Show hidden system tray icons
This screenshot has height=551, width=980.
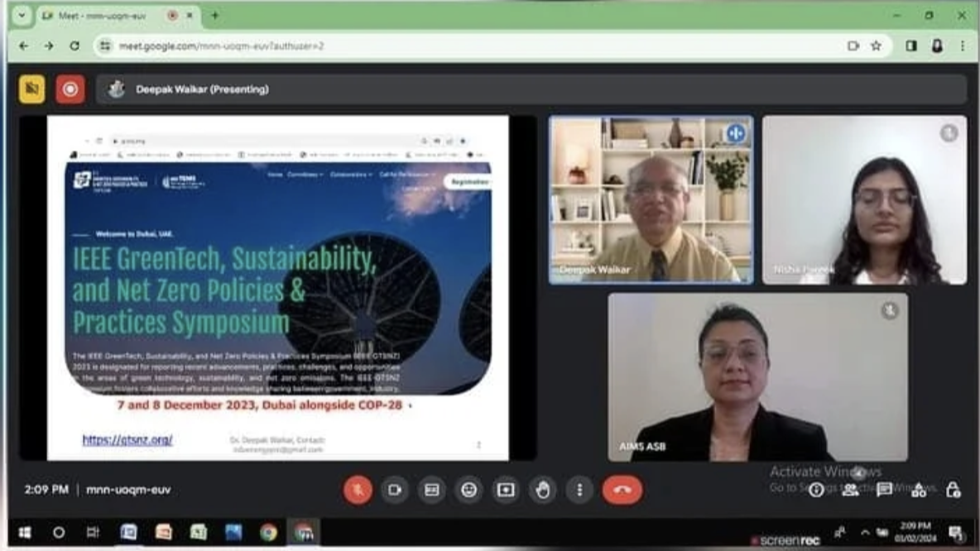coord(865,533)
